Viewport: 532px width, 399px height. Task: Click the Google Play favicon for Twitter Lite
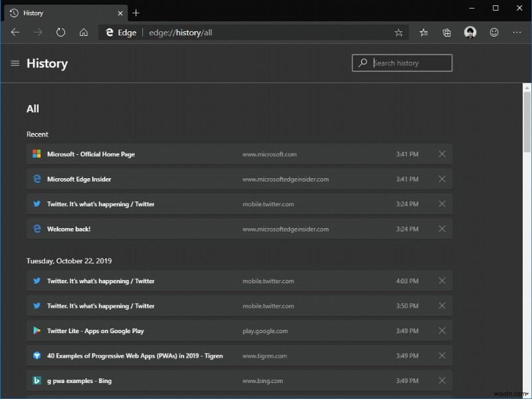tap(37, 331)
